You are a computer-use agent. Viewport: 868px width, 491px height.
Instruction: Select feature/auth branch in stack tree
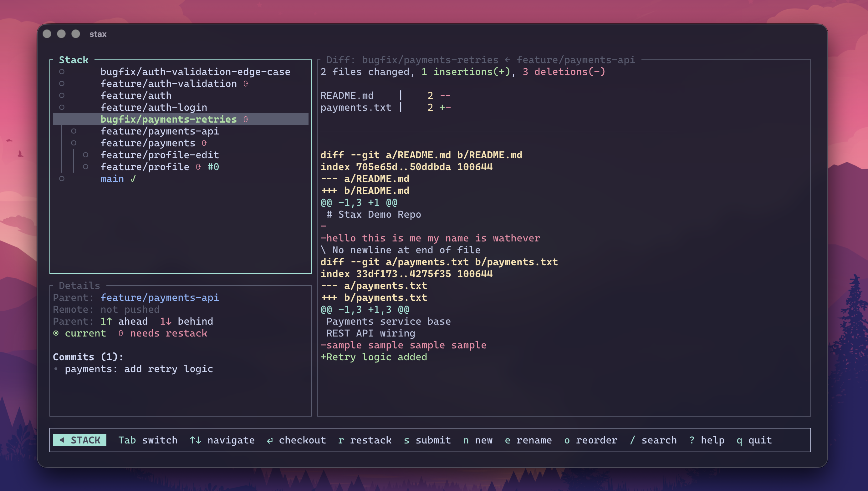[x=136, y=95]
